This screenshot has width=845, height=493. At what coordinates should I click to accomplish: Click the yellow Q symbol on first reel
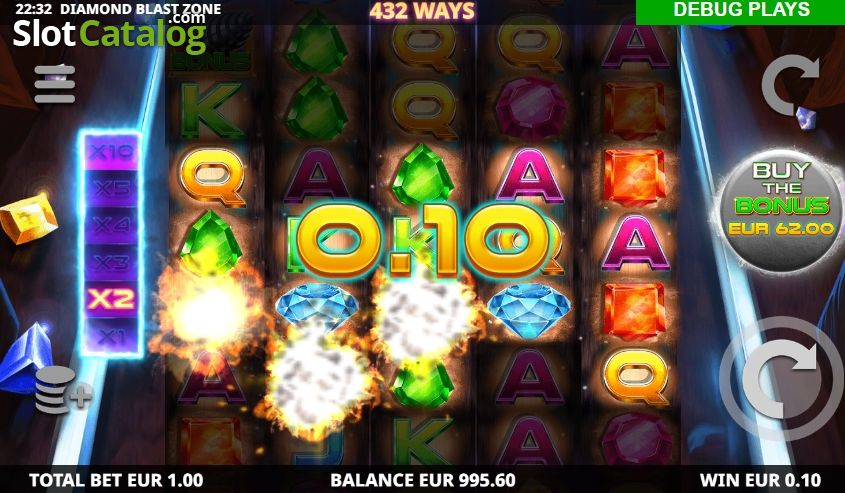[x=212, y=177]
